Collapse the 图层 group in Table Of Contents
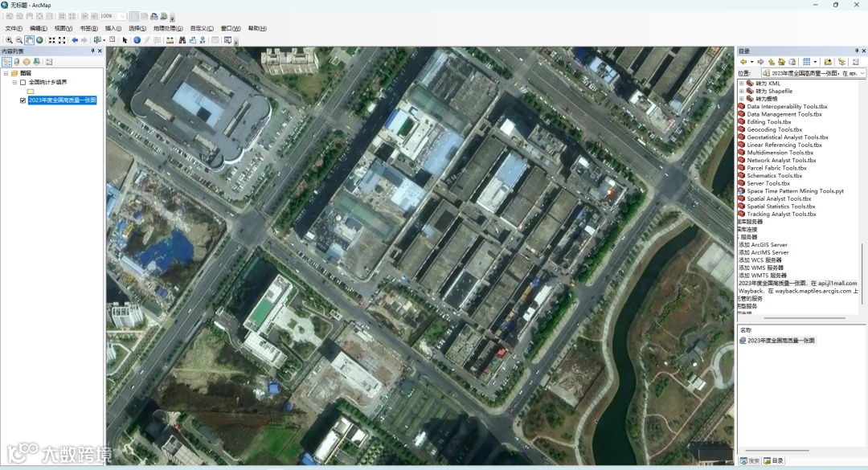 pos(6,73)
